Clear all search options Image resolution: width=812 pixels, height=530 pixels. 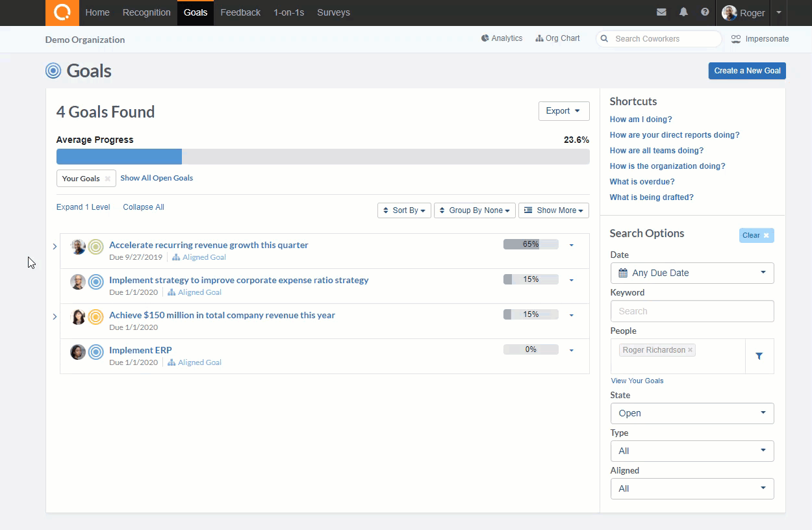[756, 235]
